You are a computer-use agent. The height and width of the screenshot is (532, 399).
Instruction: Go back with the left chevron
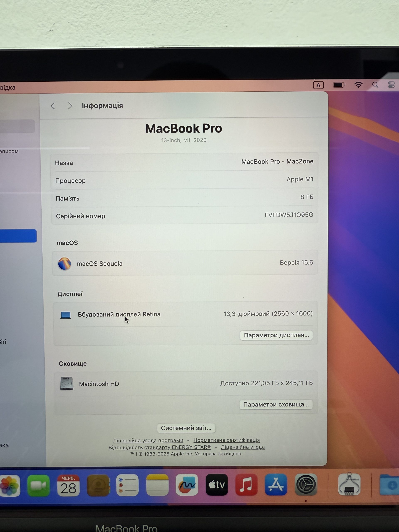point(53,106)
